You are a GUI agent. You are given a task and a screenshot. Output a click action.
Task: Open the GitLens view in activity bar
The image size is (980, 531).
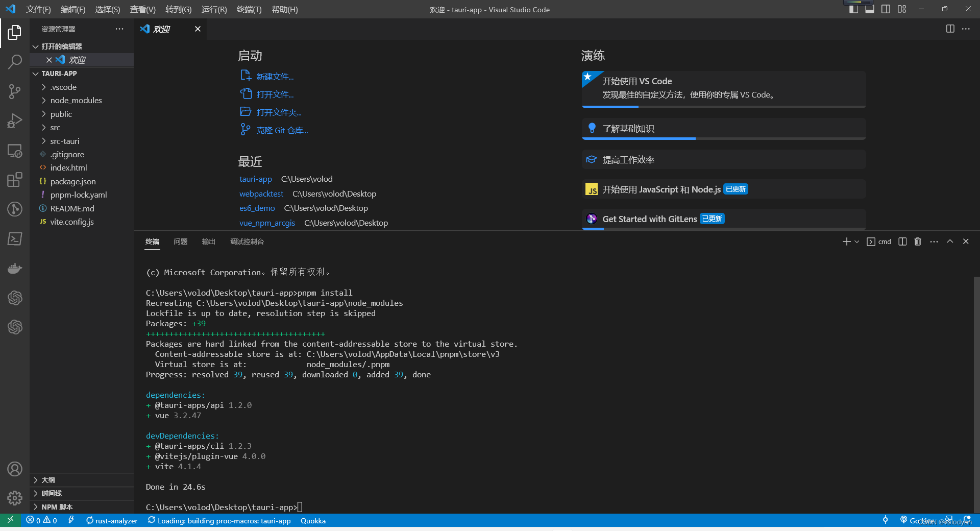click(15, 209)
